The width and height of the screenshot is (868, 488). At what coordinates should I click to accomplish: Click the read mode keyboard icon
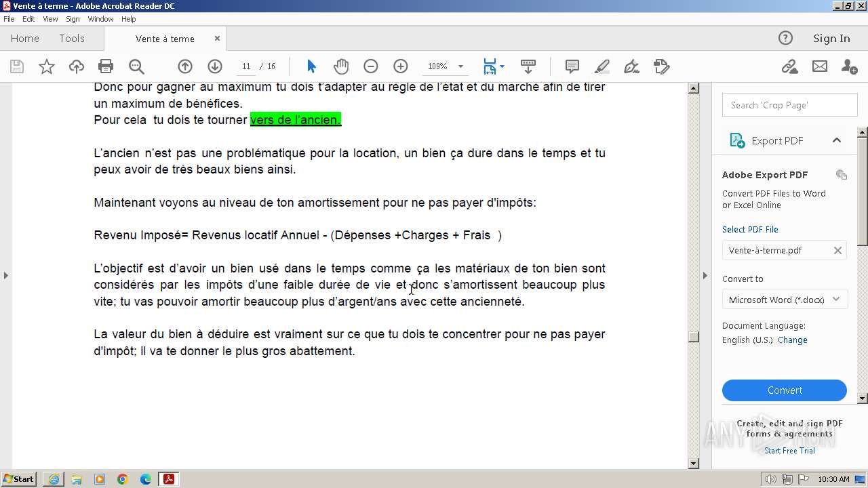[x=528, y=66]
